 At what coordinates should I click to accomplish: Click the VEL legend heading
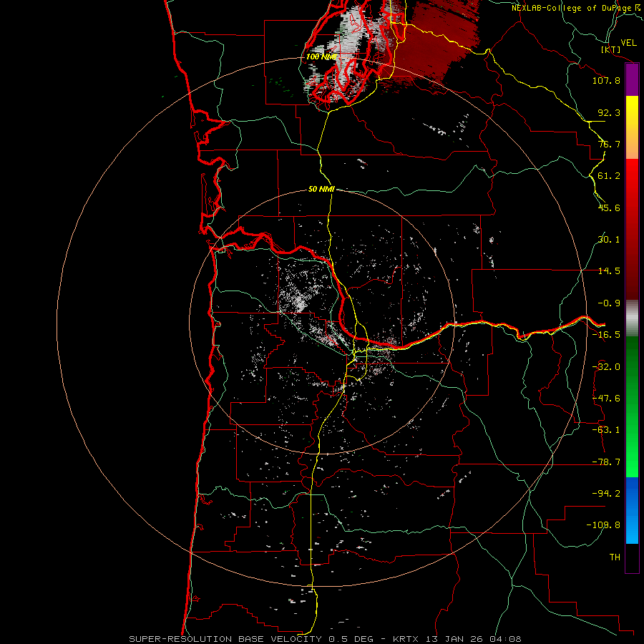click(628, 43)
